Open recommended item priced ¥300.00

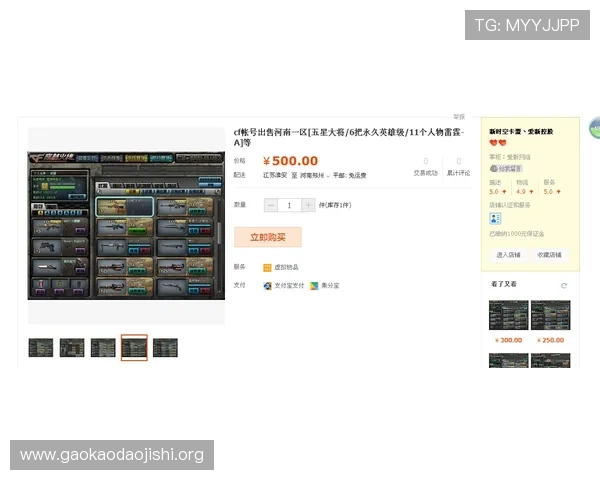coord(508,316)
